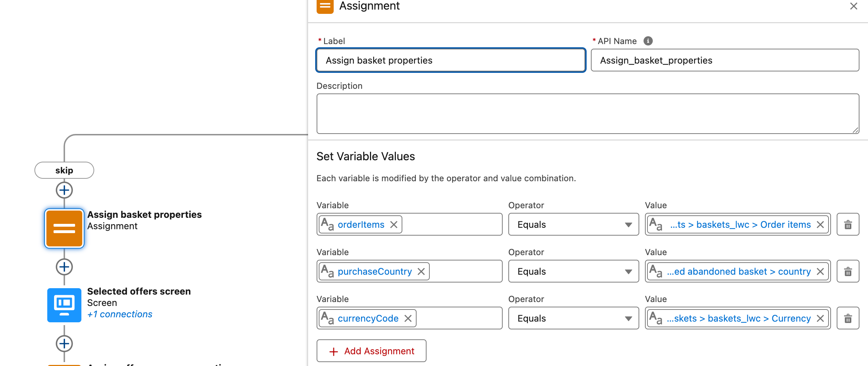Open the Selected offers screen node icon
868x366 pixels.
[64, 305]
